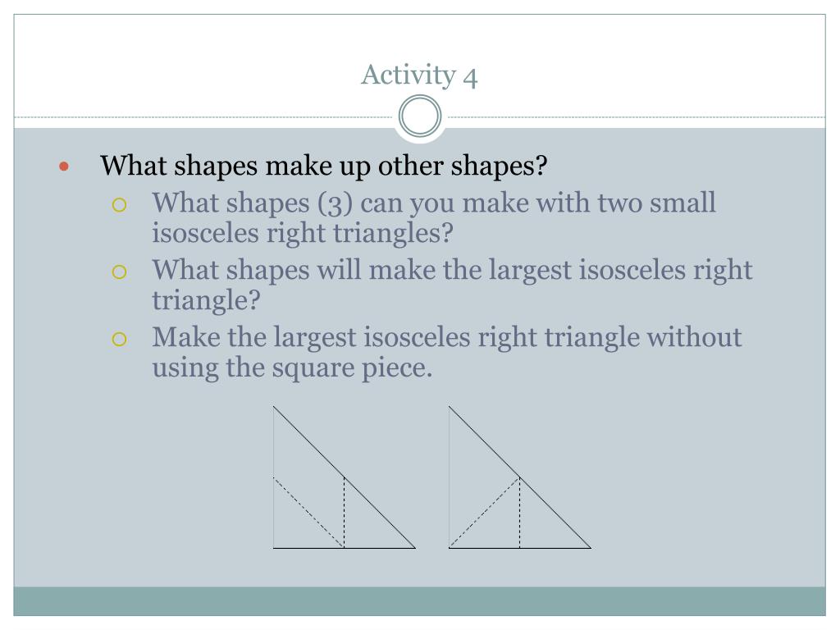Click the teal footer bar at slide bottom
Viewport: 840px width, 630px height.
click(419, 601)
